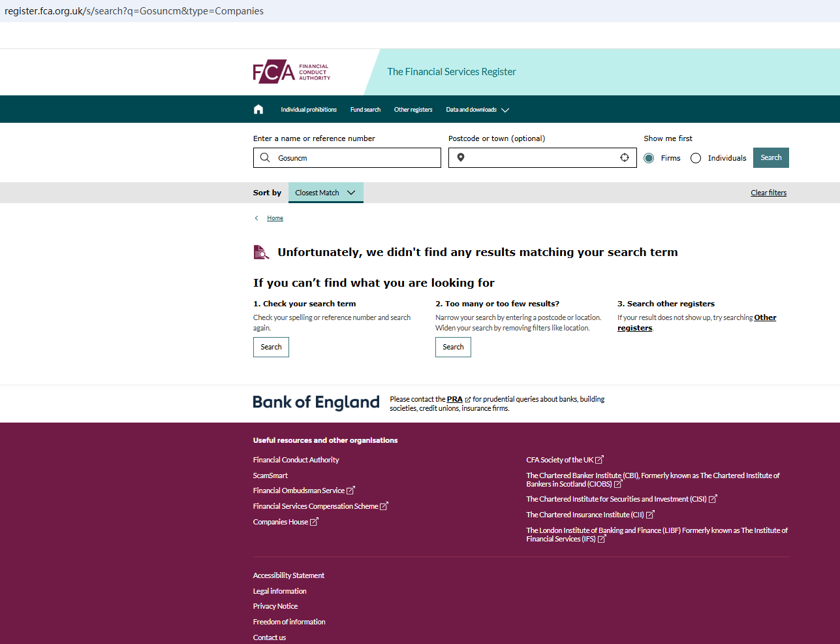Open Chartered Institute for Securities and Investment link

(x=617, y=499)
